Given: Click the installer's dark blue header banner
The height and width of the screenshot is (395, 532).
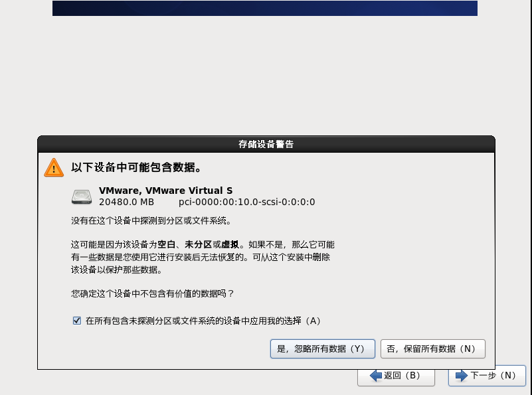Looking at the screenshot, I should [x=264, y=8].
